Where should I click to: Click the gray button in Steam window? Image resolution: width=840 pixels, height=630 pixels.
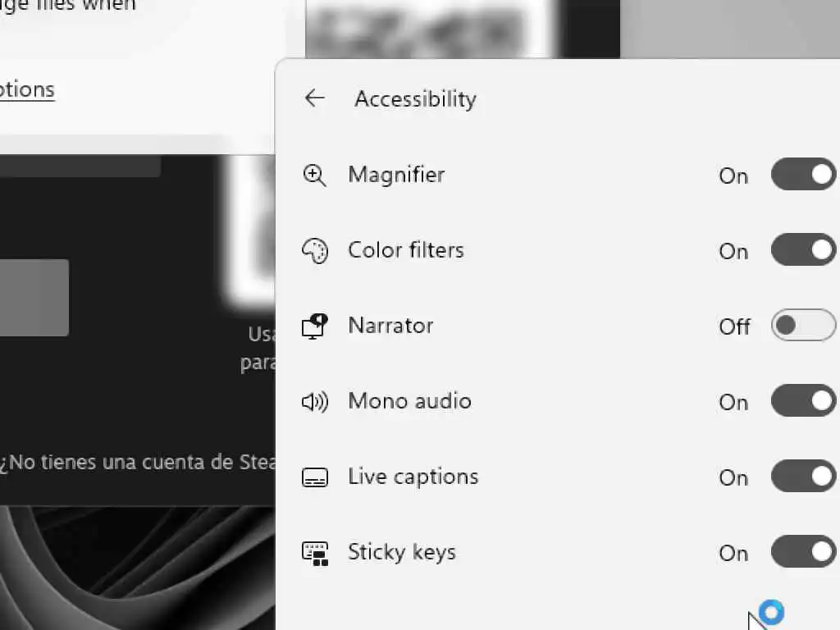click(x=34, y=298)
